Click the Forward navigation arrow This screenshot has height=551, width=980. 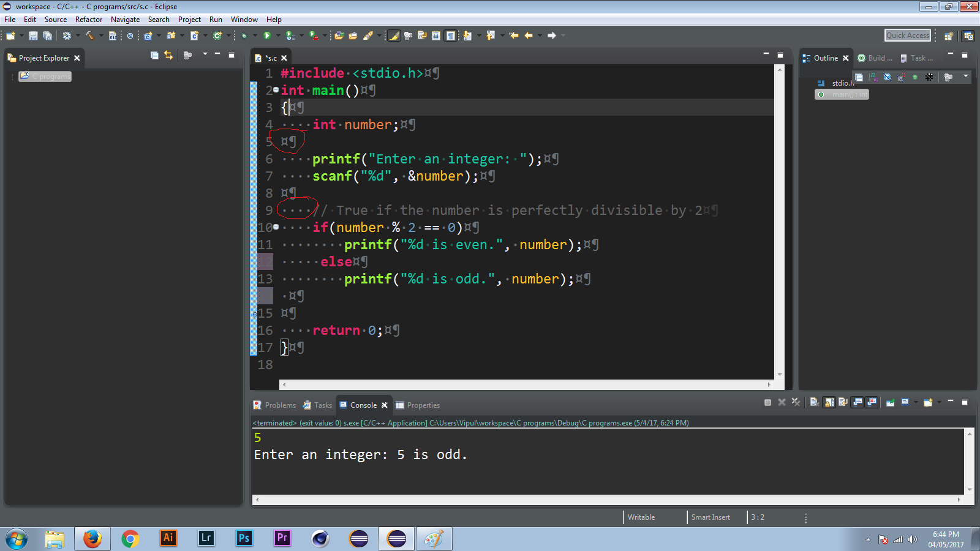coord(552,36)
